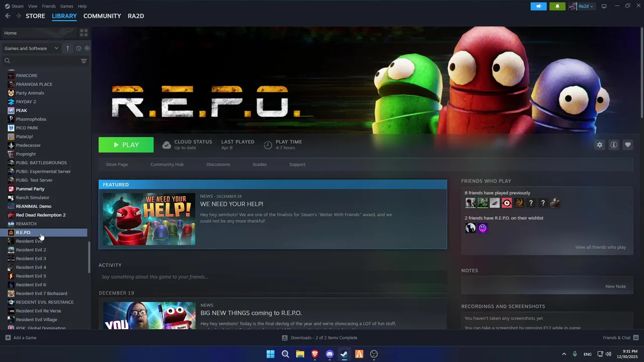Open the Discussions link

[218, 164]
